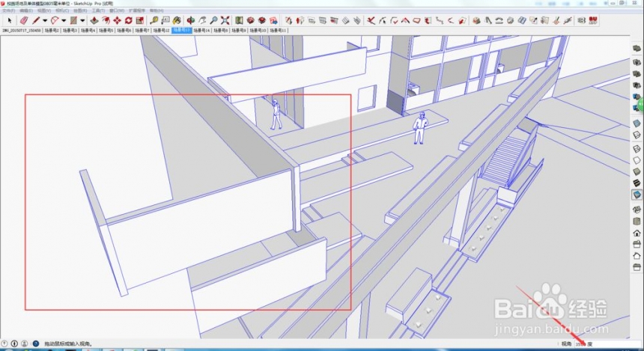Choose the Line pencil tool

coord(37,20)
